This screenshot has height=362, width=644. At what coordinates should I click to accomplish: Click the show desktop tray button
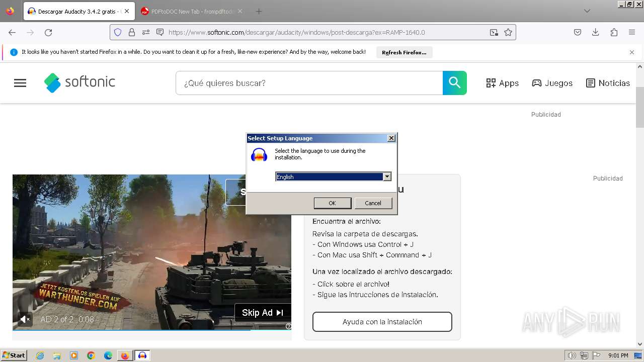(x=638, y=355)
